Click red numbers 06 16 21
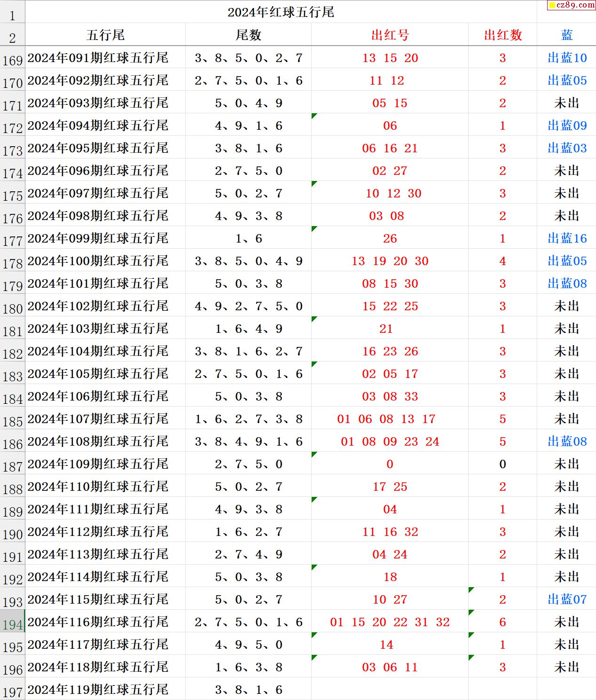Screen dimensions: 596x700 click(390, 148)
